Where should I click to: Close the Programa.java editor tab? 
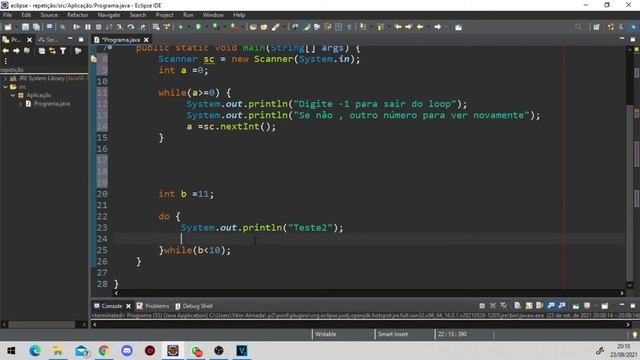point(146,40)
